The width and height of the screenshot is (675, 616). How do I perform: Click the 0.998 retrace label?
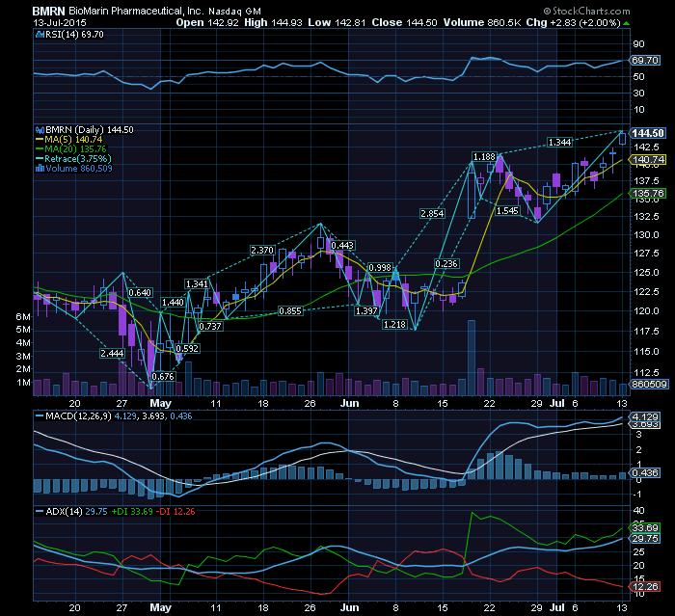pos(381,267)
